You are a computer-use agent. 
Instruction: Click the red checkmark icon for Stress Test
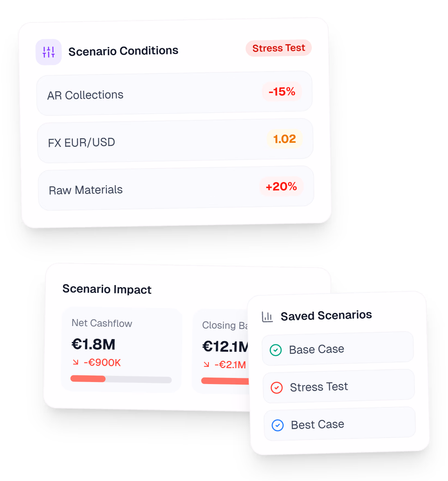276,387
